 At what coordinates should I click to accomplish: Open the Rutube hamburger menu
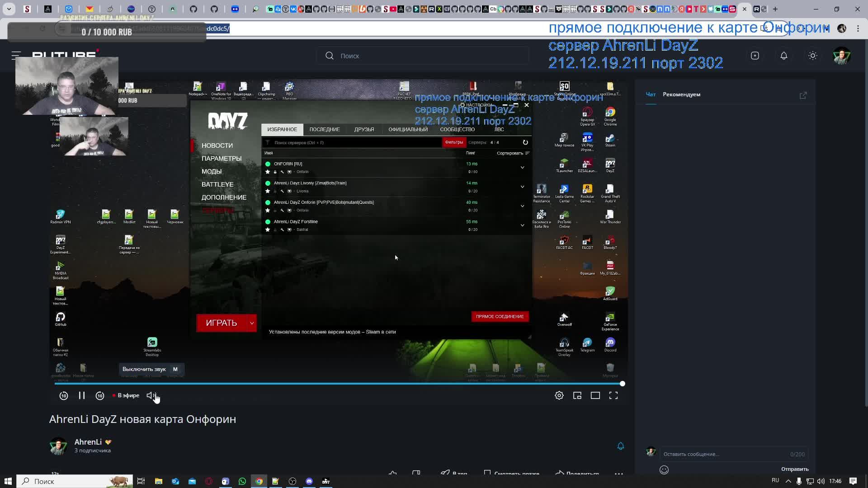pos(16,56)
